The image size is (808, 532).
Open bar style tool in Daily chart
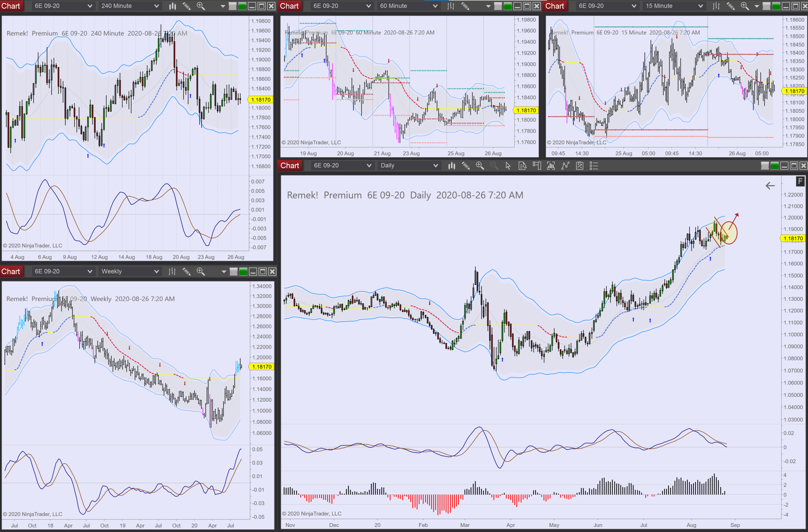click(x=452, y=166)
